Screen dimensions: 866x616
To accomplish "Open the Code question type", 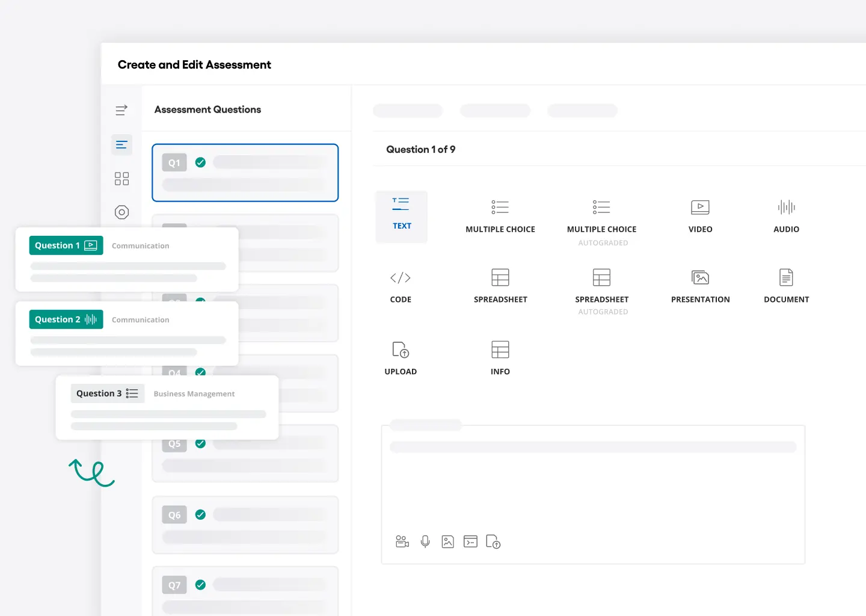I will [401, 287].
